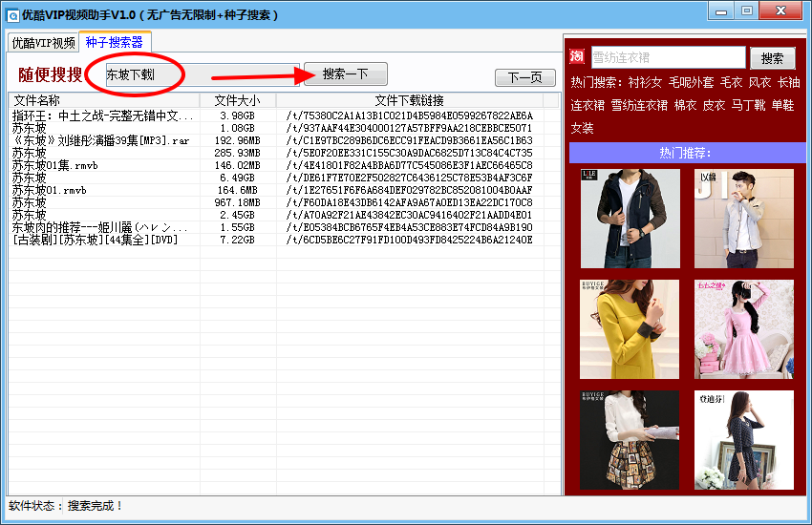Viewport: 812px width, 525px height.
Task: Open the pink dress product thumbnail
Action: [x=743, y=329]
